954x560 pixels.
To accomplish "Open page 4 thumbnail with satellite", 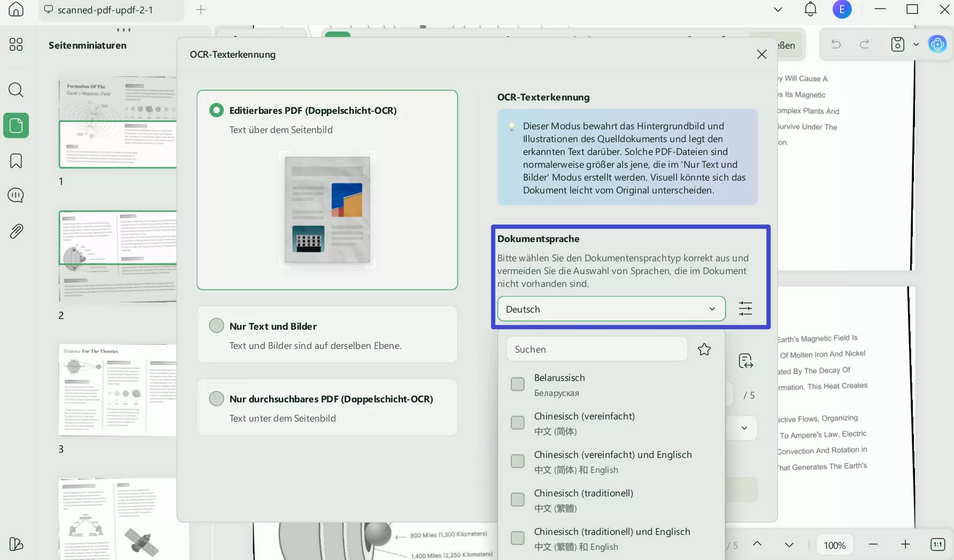I will click(118, 519).
